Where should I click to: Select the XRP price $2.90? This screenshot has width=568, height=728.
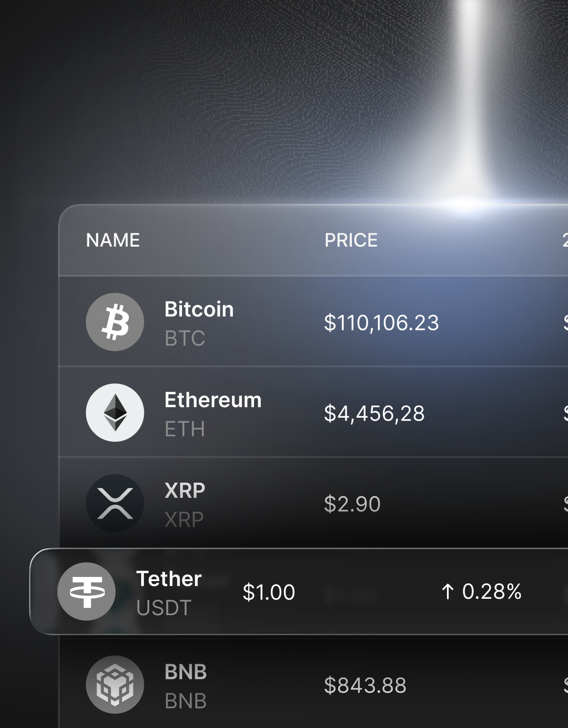pos(352,504)
